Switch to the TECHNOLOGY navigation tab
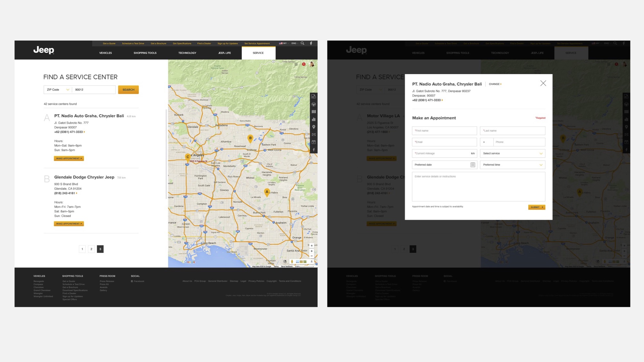Viewport: 644px width, 362px height. point(187,53)
